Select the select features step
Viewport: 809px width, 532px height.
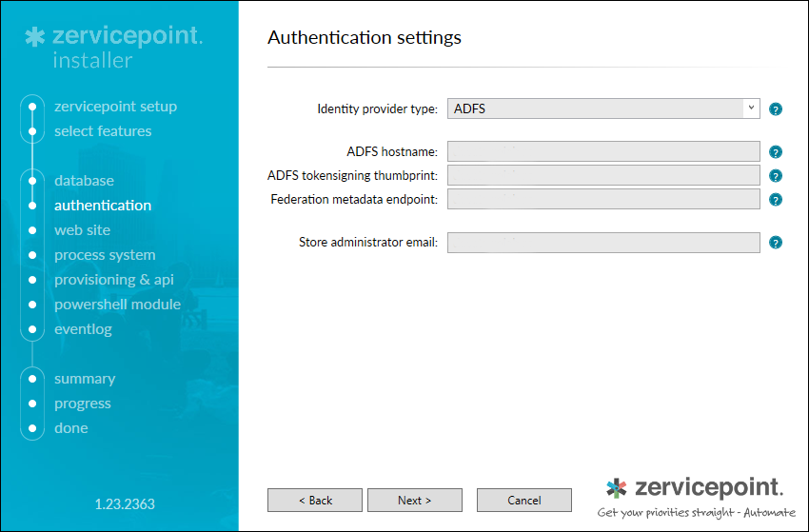point(103,131)
